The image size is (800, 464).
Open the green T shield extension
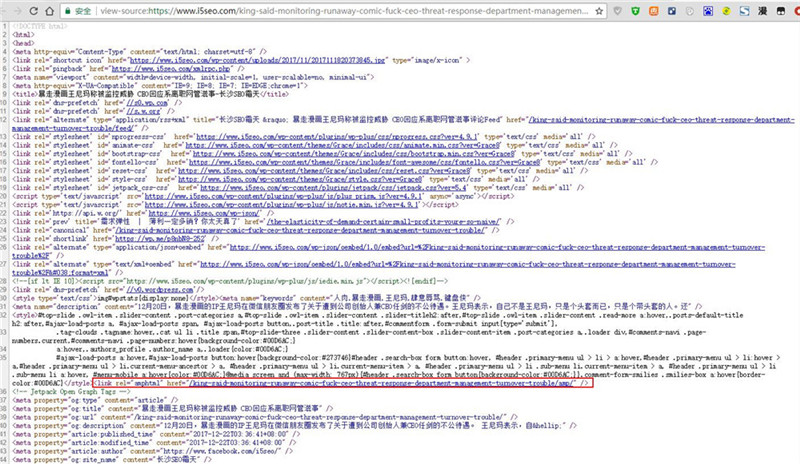coord(635,11)
